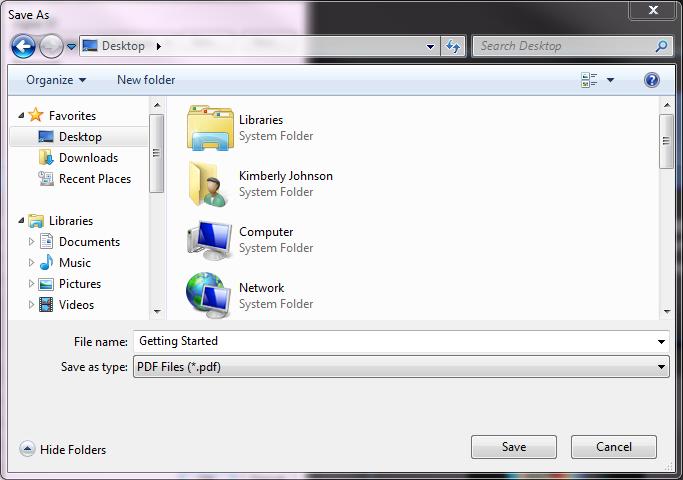Click the file list vertical scrollbar
683x480 pixels.
click(x=666, y=220)
